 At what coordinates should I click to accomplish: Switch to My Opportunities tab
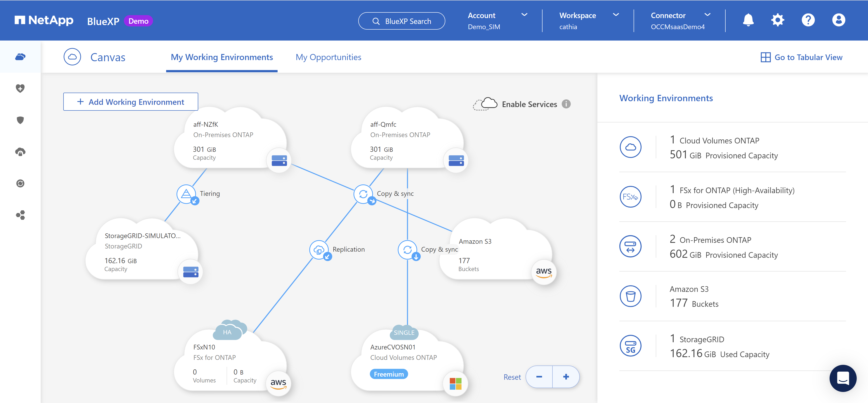[328, 57]
